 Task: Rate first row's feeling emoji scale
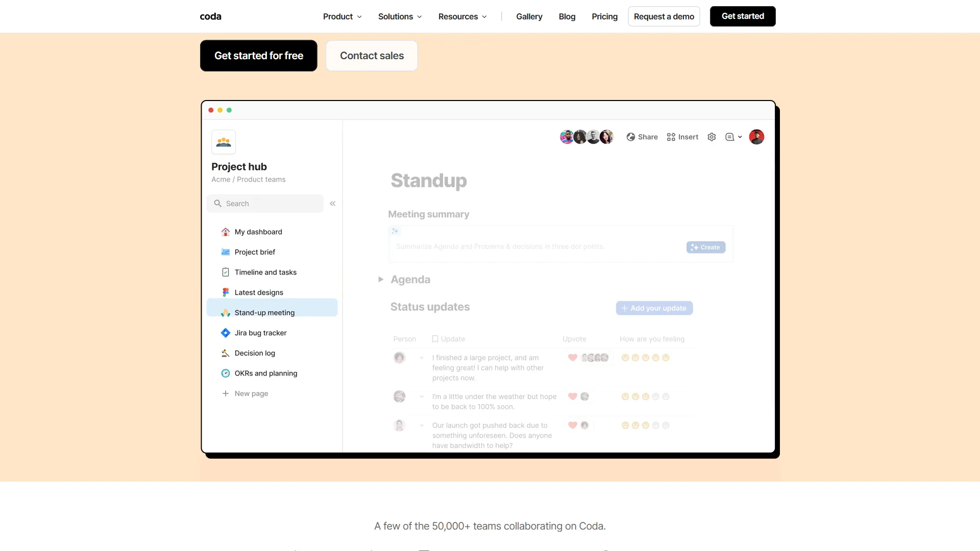[x=645, y=358]
